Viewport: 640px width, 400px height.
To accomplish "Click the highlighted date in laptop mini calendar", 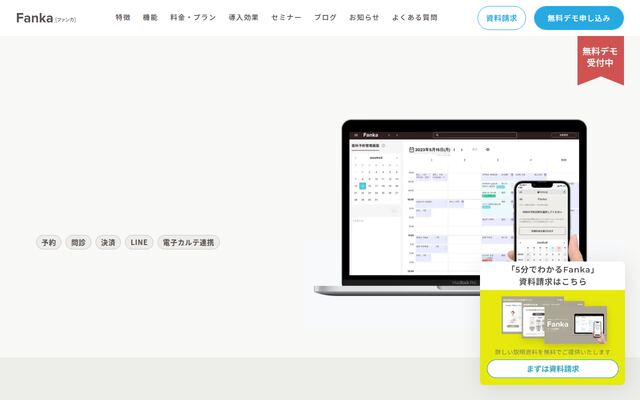I will pyautogui.click(x=362, y=186).
